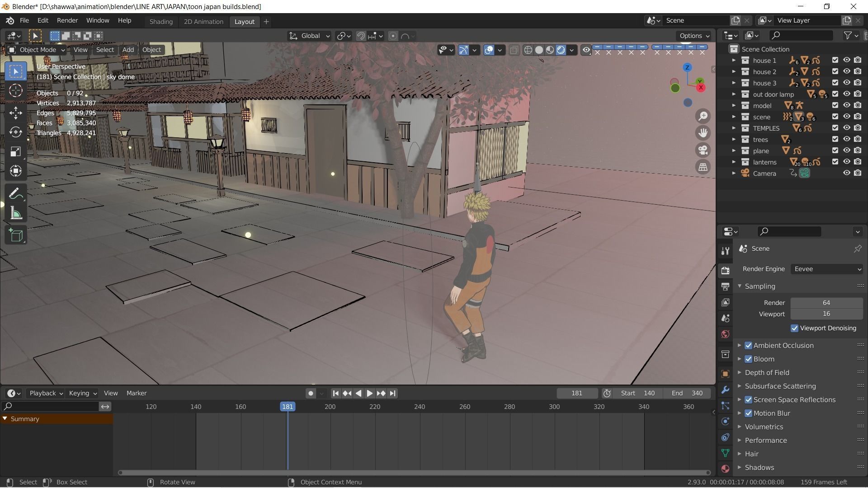Disable Motion Blur checkbox
The height and width of the screenshot is (488, 868).
[748, 413]
